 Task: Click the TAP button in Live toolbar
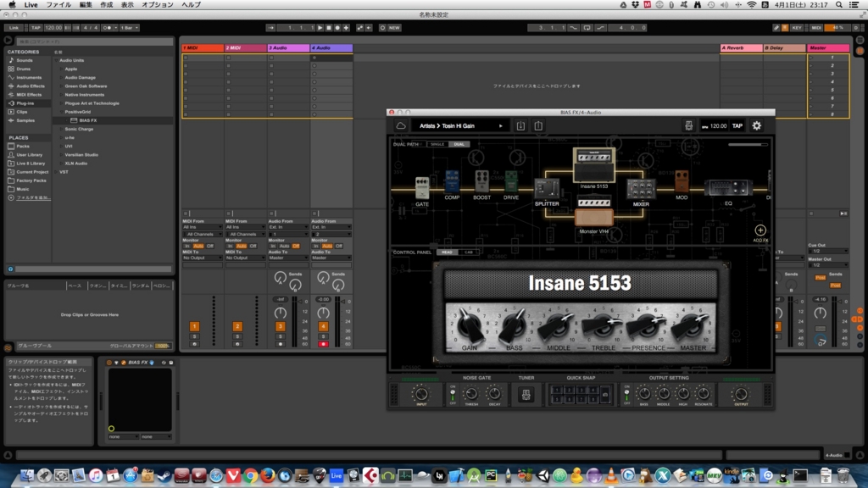[36, 28]
